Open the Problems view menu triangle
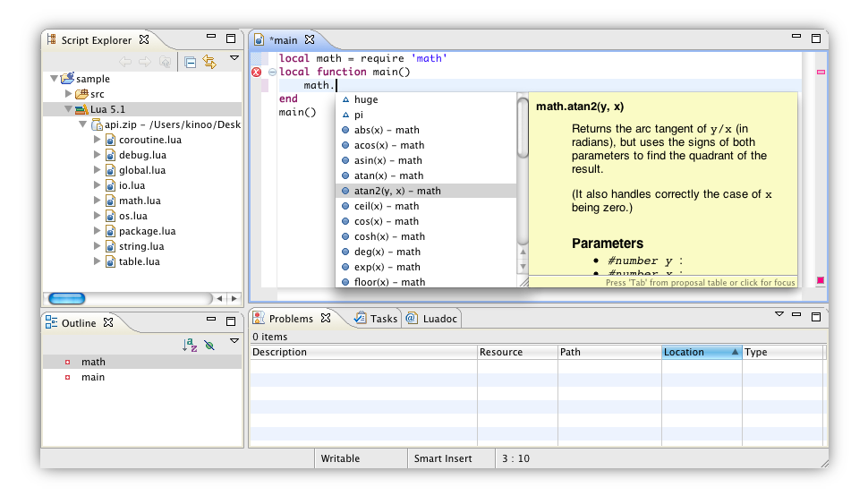This screenshot has height=496, width=868. coord(779,314)
